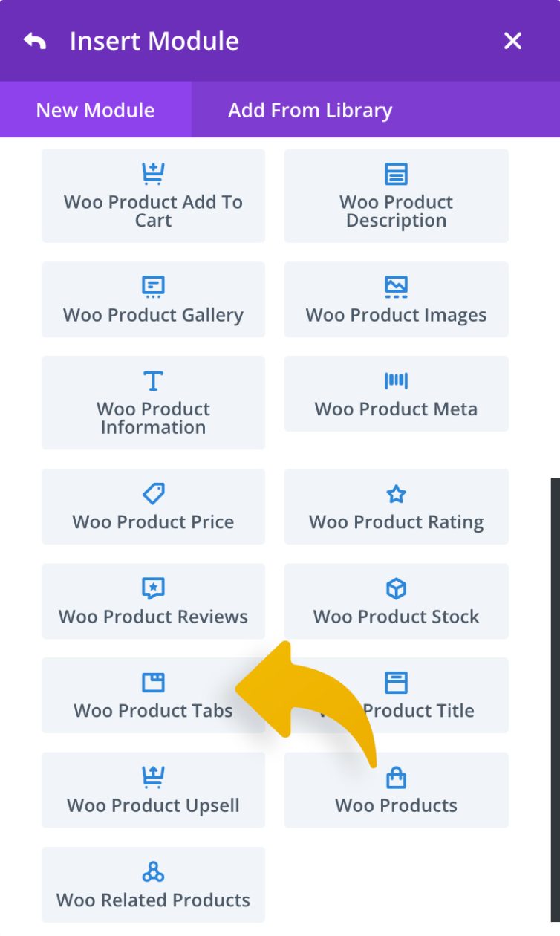Select the Woo Products shopping bag icon
The image size is (560, 936).
(x=396, y=776)
